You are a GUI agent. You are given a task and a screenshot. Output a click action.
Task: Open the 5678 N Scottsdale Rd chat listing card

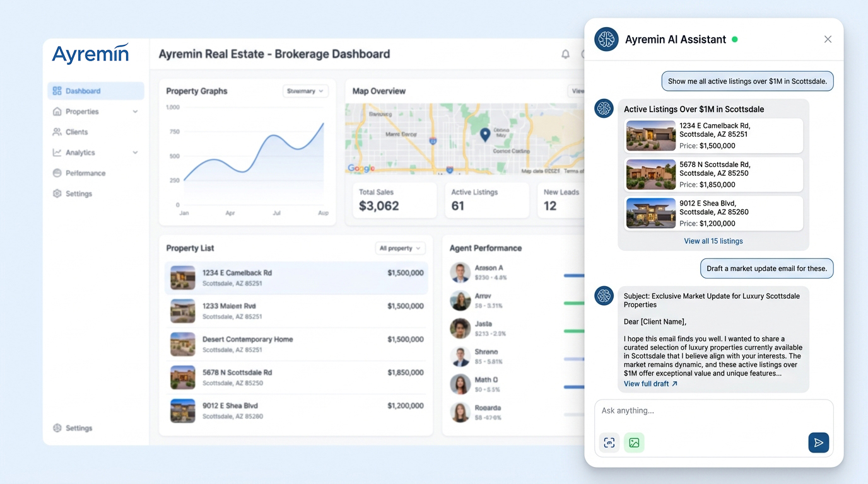point(713,175)
